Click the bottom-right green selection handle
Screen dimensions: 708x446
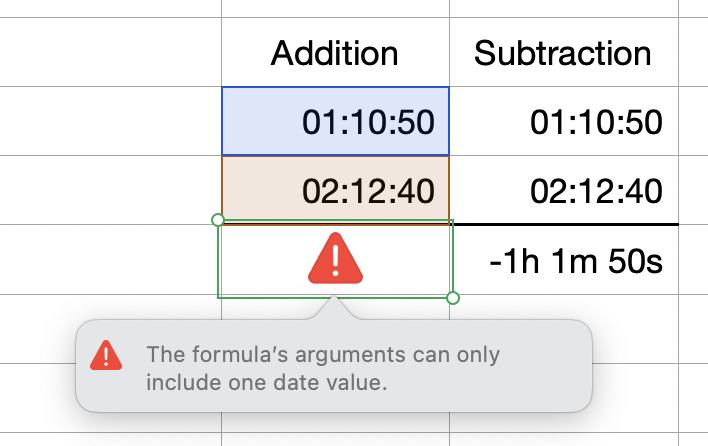(x=453, y=298)
